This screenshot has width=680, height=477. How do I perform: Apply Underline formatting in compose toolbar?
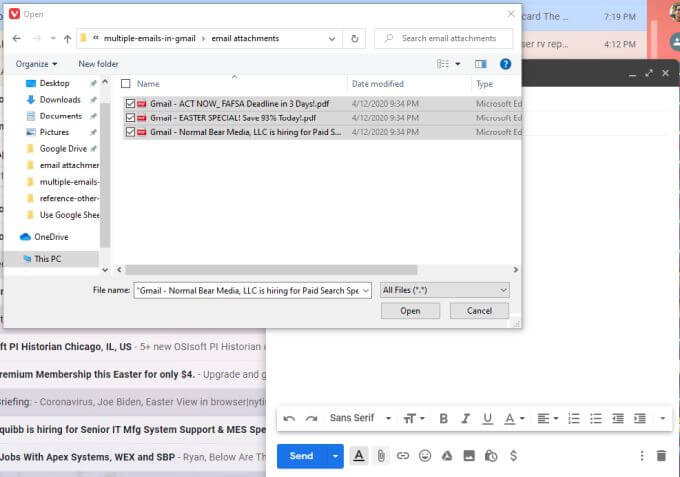[487, 418]
